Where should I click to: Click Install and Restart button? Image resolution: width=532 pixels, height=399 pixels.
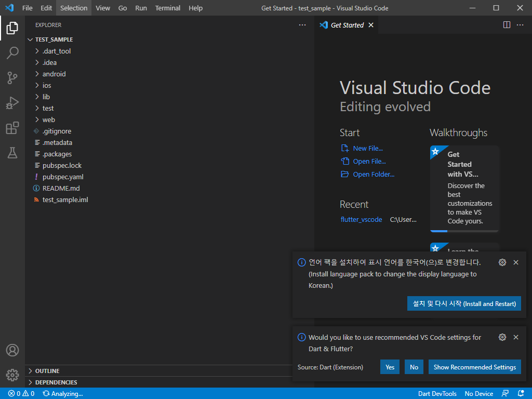(x=464, y=303)
